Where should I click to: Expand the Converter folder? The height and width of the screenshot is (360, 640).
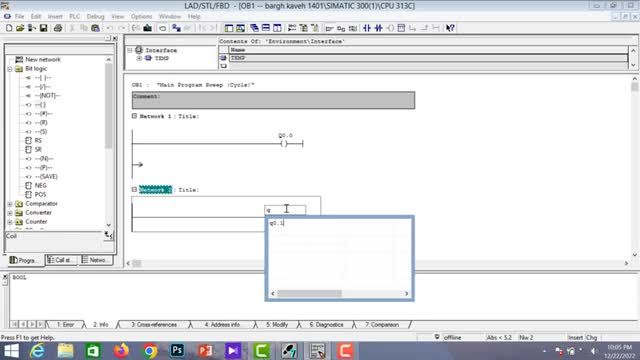[10, 213]
